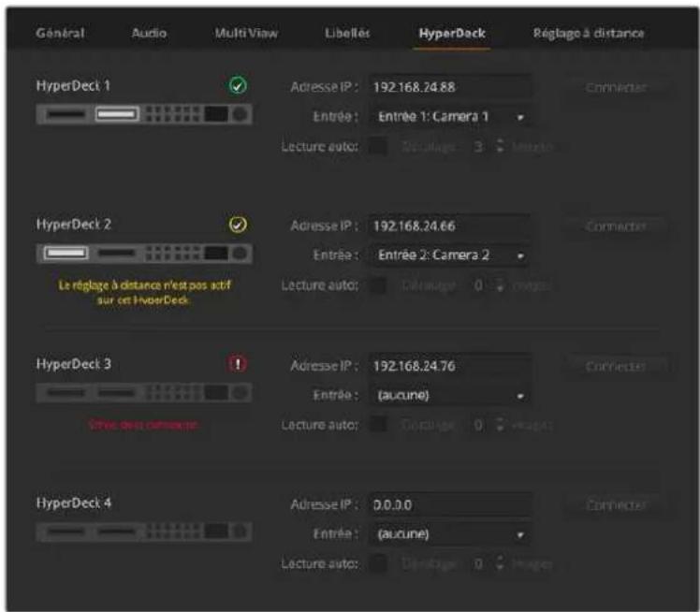Click HyperDeck 2 Décalage value 0
The width and height of the screenshot is (700, 612).
point(478,285)
